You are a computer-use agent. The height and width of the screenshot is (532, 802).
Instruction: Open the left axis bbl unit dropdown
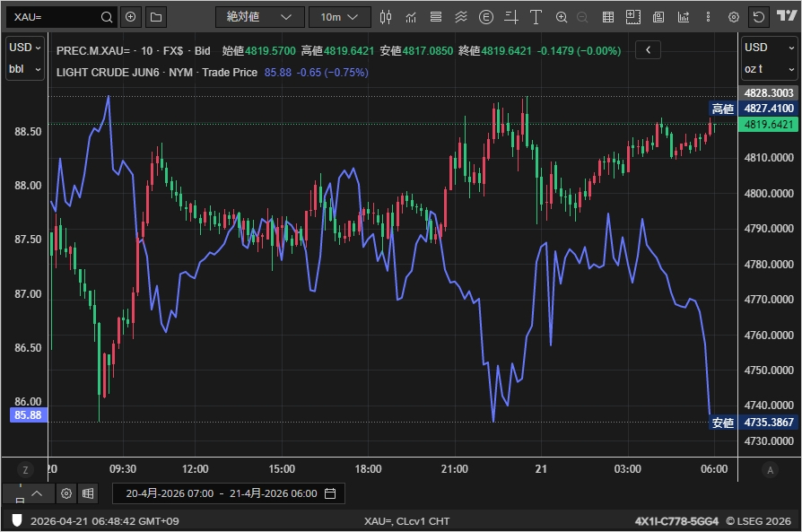click(x=25, y=69)
